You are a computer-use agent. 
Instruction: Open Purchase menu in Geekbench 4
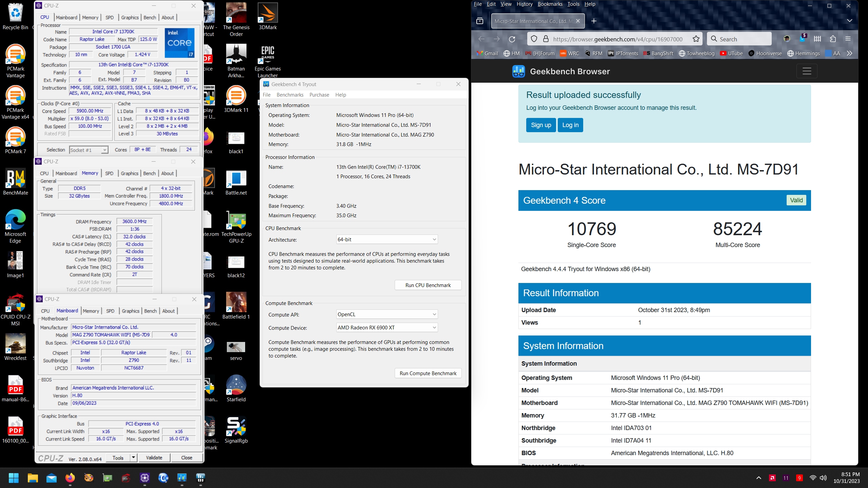[x=319, y=95]
